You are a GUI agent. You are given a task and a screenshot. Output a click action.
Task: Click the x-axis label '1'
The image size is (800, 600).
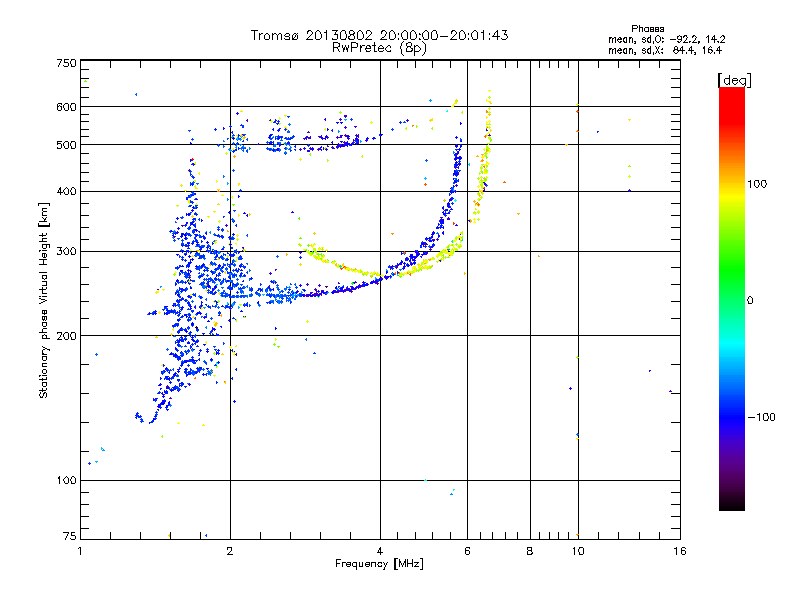pyautogui.click(x=80, y=551)
